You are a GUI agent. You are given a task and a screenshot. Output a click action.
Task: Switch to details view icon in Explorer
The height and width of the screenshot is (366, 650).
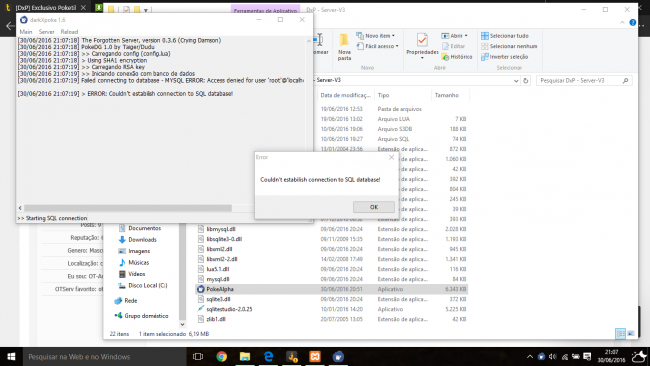(x=620, y=333)
